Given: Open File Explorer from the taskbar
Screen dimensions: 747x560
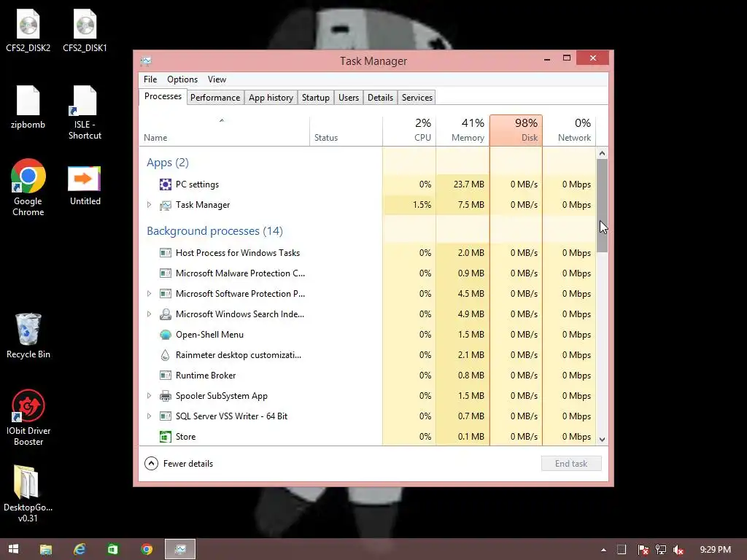Looking at the screenshot, I should tap(46, 550).
